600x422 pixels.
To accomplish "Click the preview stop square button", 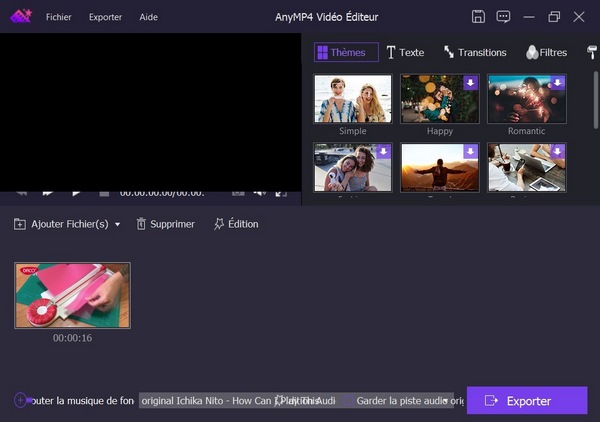I will (x=104, y=194).
